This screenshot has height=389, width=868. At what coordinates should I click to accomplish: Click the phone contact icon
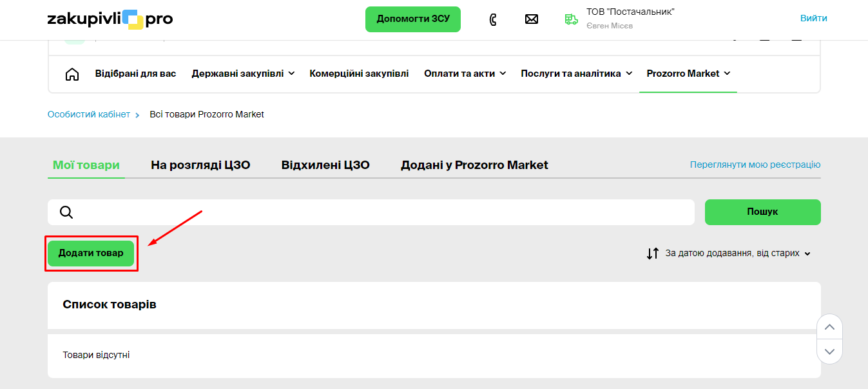[x=493, y=19]
